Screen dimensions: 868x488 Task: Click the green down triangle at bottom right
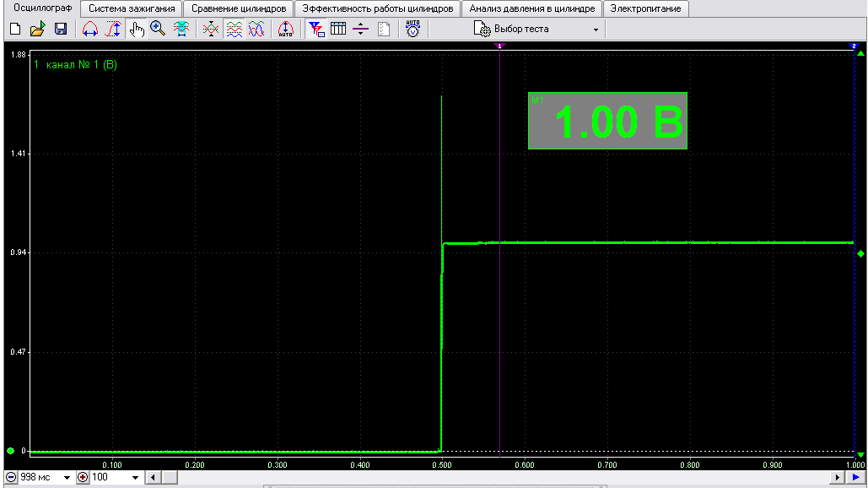click(x=860, y=455)
